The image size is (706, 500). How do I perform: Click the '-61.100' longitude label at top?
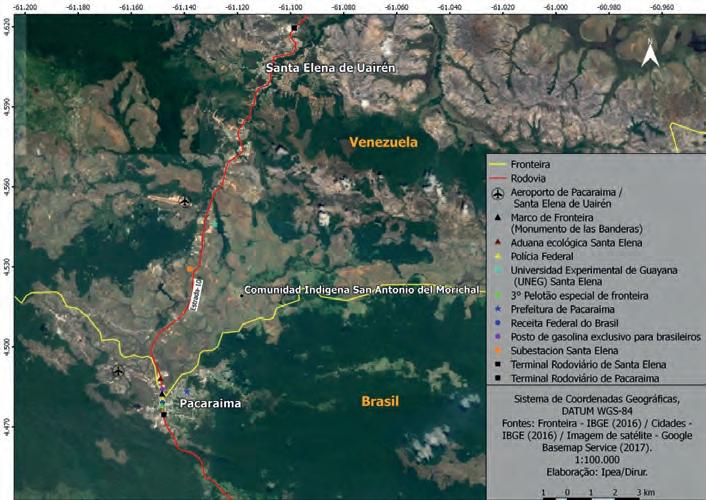[x=290, y=7]
